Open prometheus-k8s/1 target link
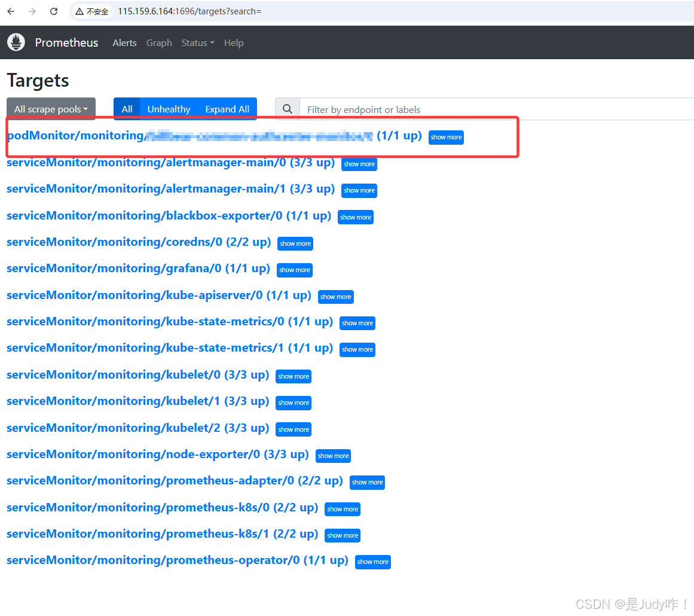 [x=163, y=534]
